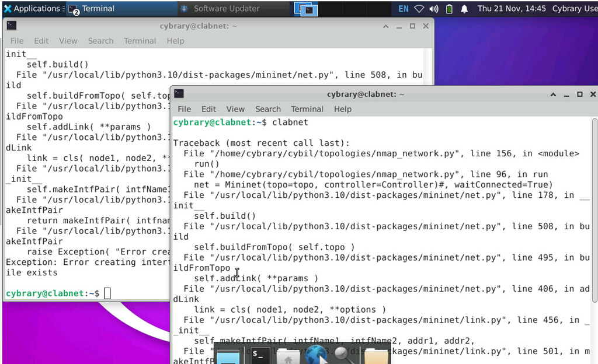
Task: Check the battery status icon
Action: point(449,9)
